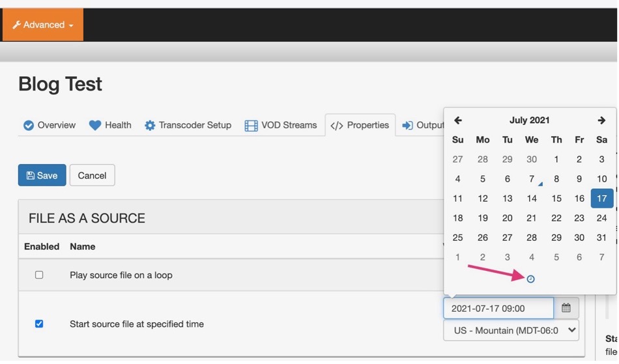The height and width of the screenshot is (364, 619).
Task: Click the calendar icon beside date field
Action: coord(566,308)
